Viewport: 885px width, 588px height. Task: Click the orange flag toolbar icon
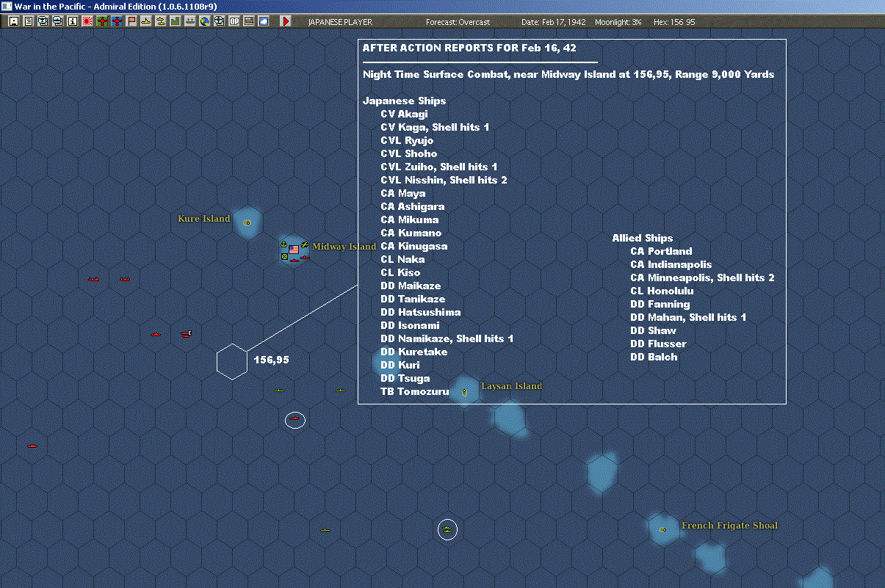click(x=131, y=21)
